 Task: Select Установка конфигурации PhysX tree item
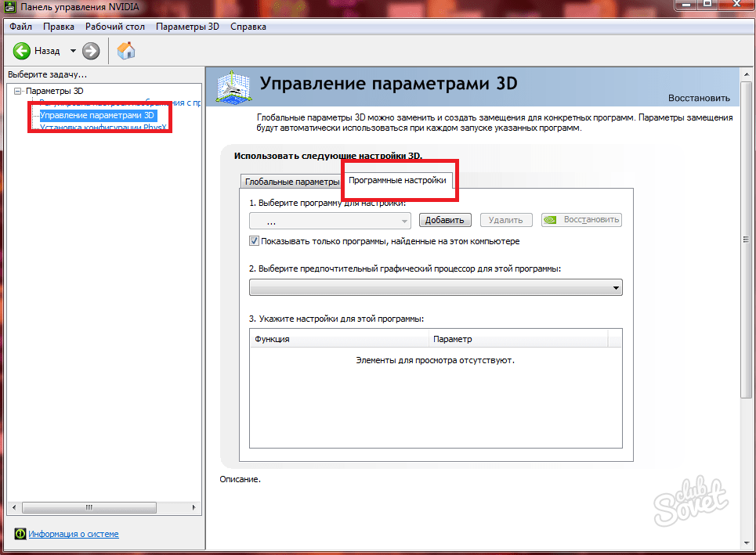(103, 126)
